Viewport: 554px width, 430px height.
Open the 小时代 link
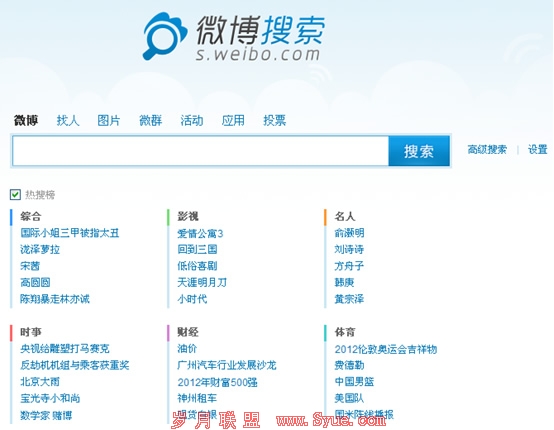(192, 299)
